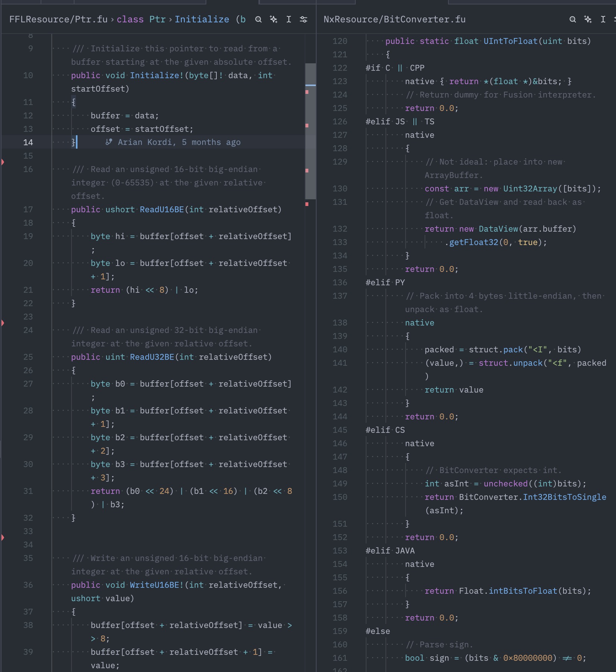Viewport: 616px width, 672px height.
Task: Click the FFLResource/Ptr.fu breadcrumb path
Action: click(58, 19)
